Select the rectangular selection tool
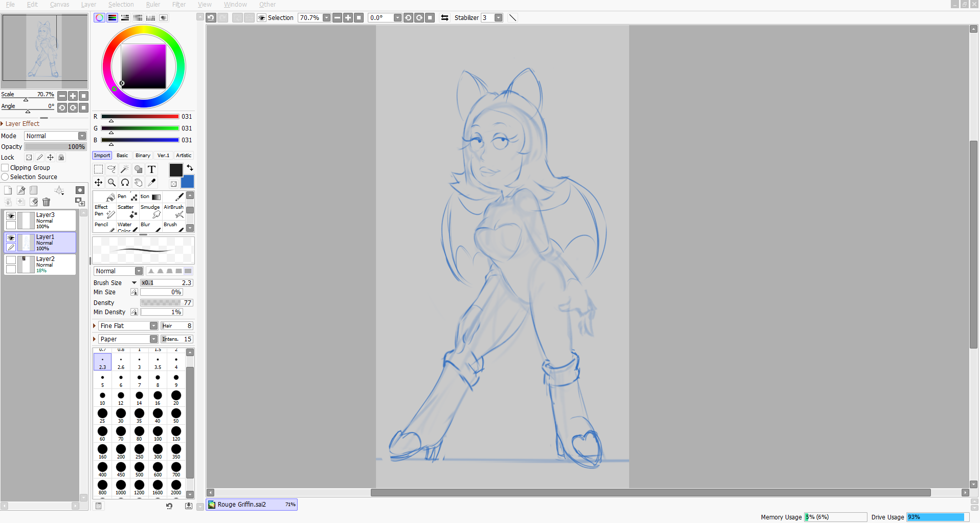This screenshot has width=980, height=523. [99, 169]
